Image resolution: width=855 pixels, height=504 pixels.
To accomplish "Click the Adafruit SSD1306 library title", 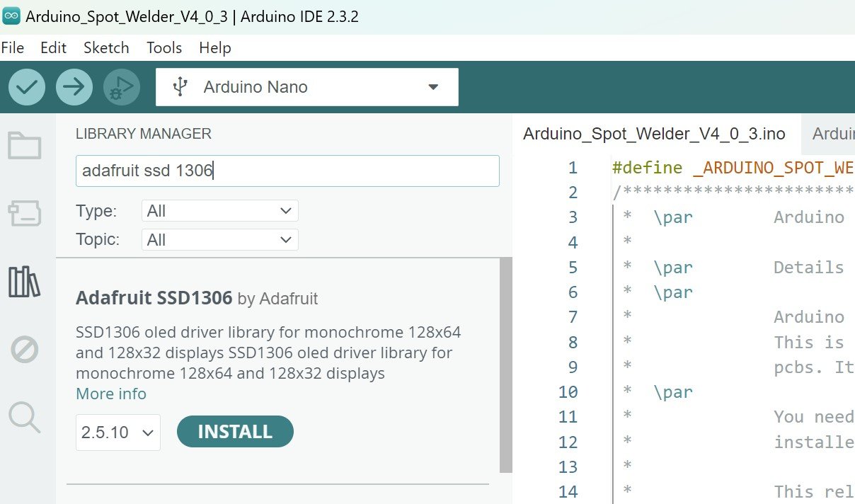I will [x=154, y=298].
